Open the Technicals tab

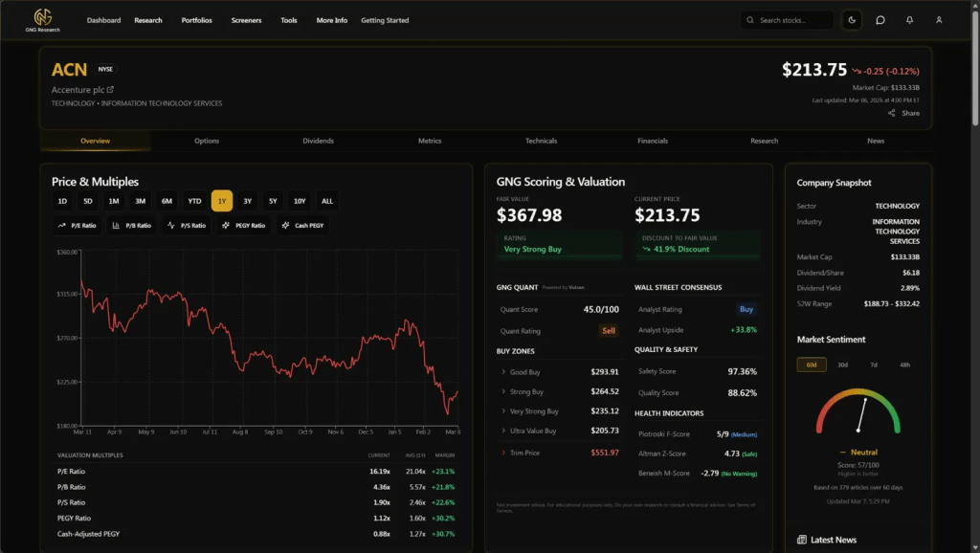(541, 141)
